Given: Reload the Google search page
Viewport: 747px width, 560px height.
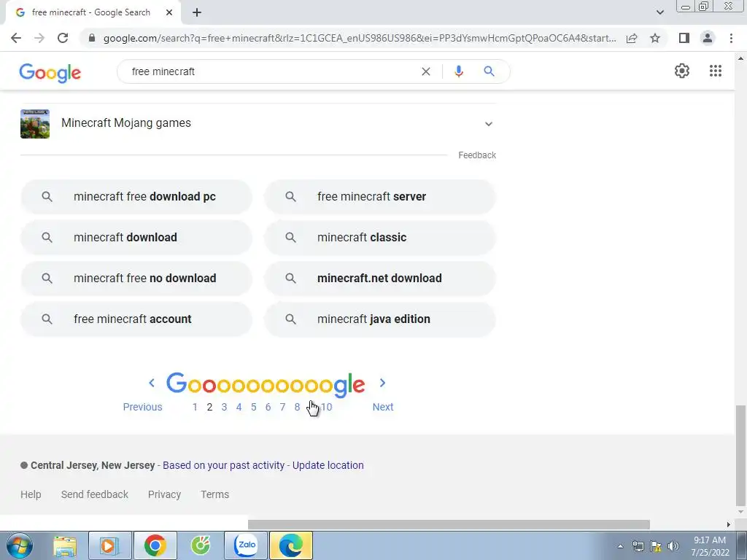Looking at the screenshot, I should pos(63,38).
